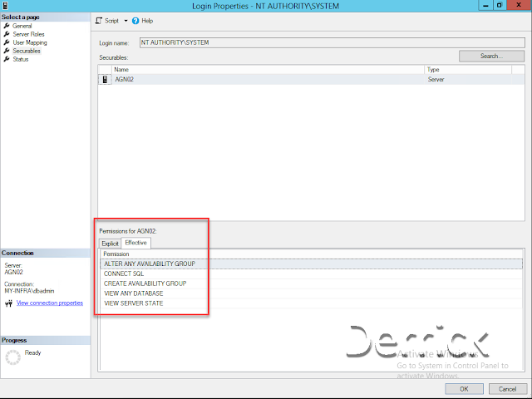Select the Securables page

click(27, 51)
